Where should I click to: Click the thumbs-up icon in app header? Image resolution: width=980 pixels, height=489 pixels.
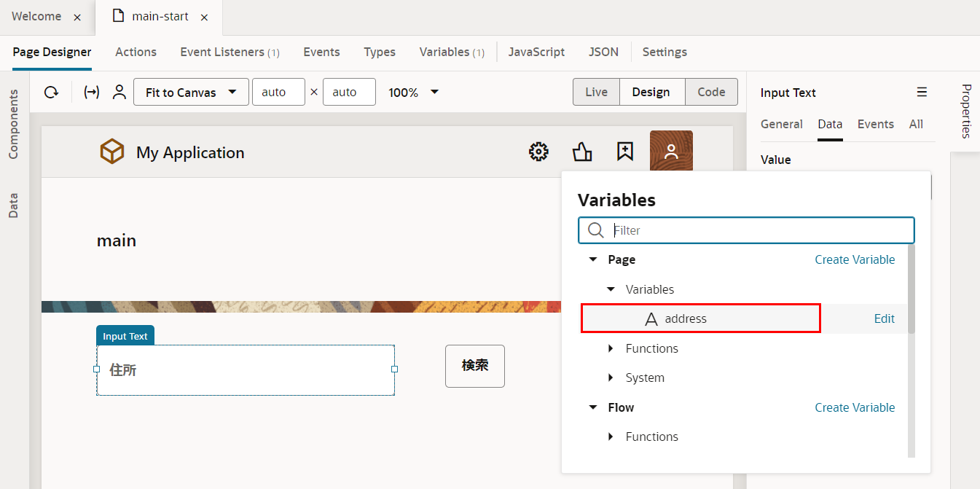coord(582,152)
